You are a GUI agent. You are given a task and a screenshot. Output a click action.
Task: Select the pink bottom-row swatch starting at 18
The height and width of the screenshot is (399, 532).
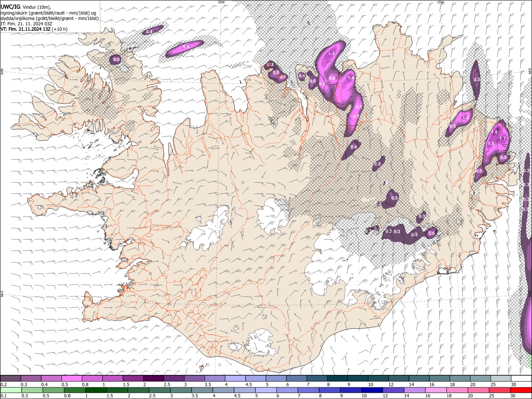[457, 390]
